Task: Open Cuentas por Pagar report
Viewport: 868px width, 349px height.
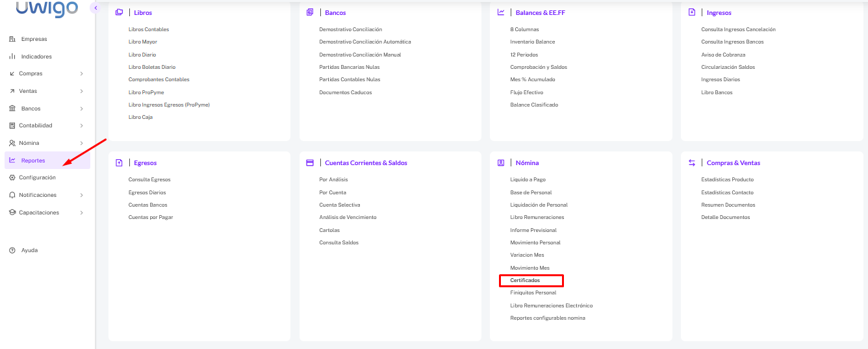Action: tap(151, 217)
